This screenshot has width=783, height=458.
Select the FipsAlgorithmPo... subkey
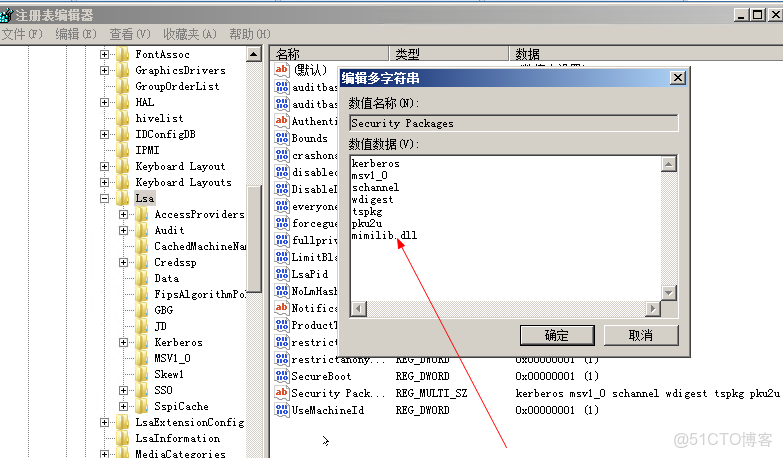click(x=200, y=294)
